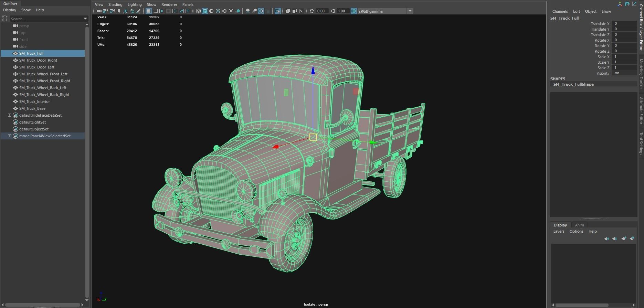
Task: Select SM_Truck_Base in the Outliner
Action: (32, 108)
